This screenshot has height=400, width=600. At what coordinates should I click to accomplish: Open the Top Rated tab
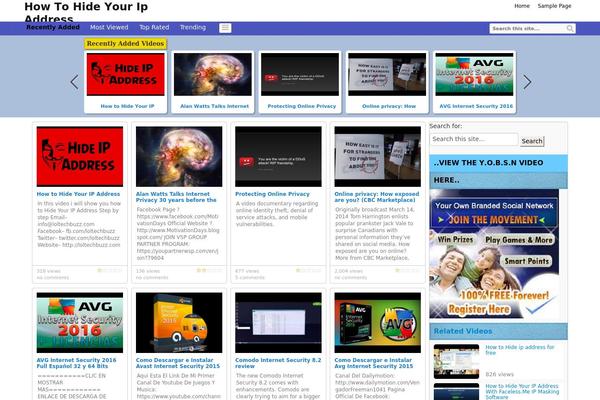click(154, 27)
